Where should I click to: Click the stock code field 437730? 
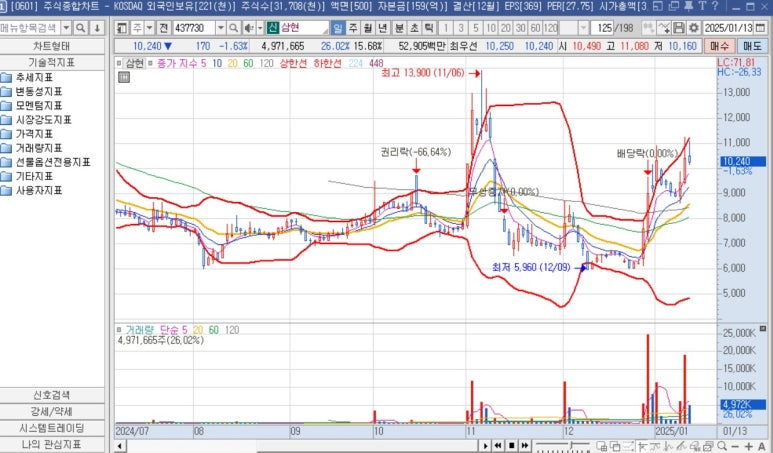[x=194, y=28]
